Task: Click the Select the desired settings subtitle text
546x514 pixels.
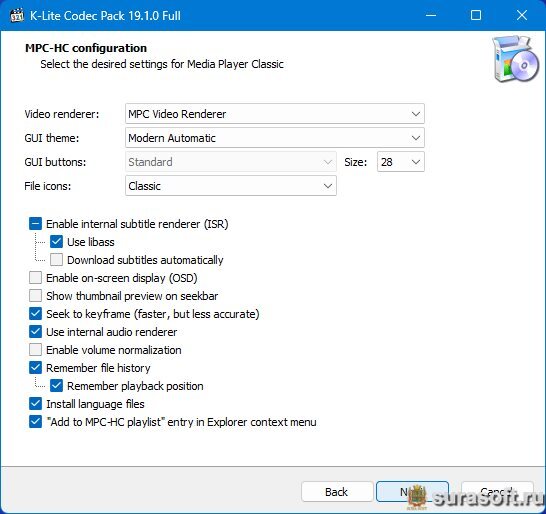Action: click(x=162, y=64)
